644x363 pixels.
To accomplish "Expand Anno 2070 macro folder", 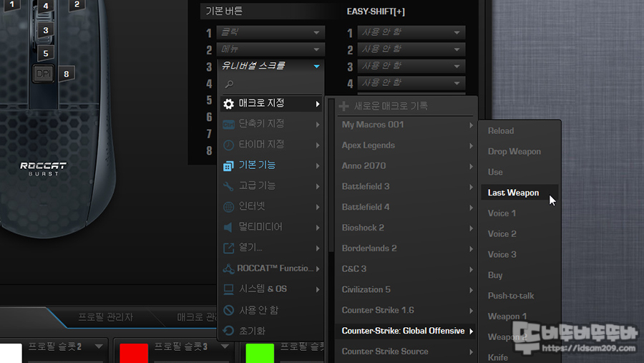I will point(406,165).
